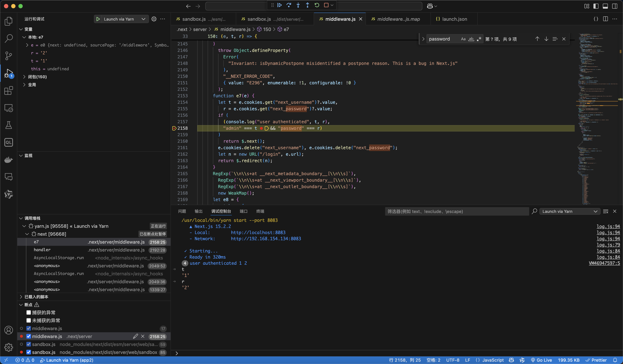Uncheck the middleware.js breakpoint numbered 17
Screen dimensions: 623x364
(x=29, y=329)
